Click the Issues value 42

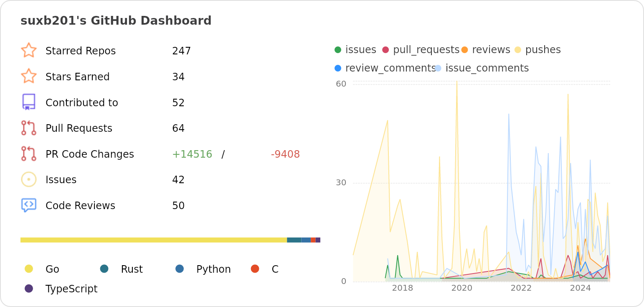click(178, 180)
